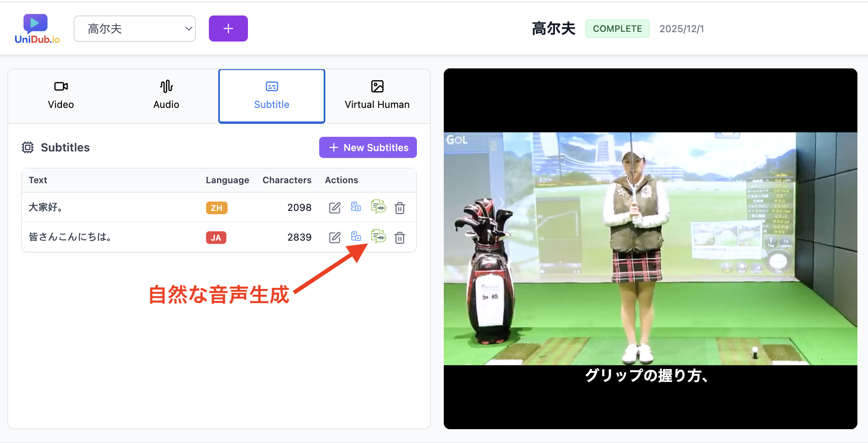Delete the 皆さんこんにちは subtitle
Image resolution: width=868 pixels, height=443 pixels.
(400, 237)
